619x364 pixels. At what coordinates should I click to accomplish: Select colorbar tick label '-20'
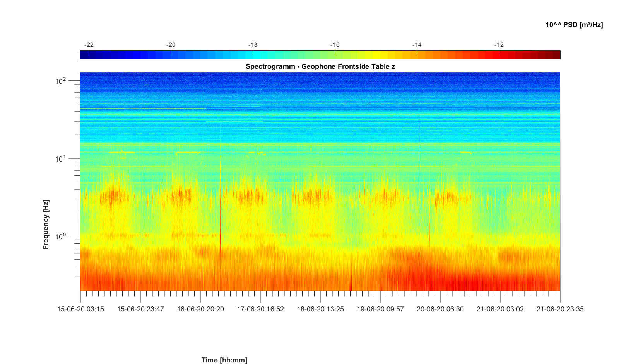[x=171, y=45]
